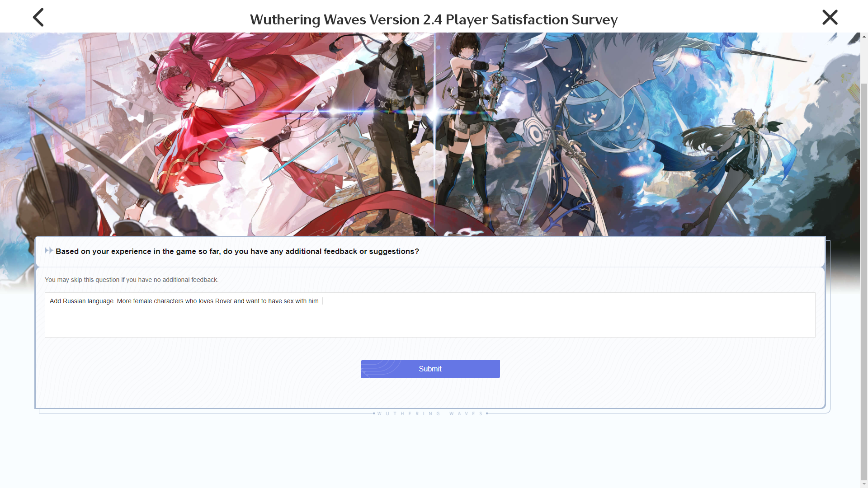Click the 'You may skip this question' hint

[x=132, y=280]
